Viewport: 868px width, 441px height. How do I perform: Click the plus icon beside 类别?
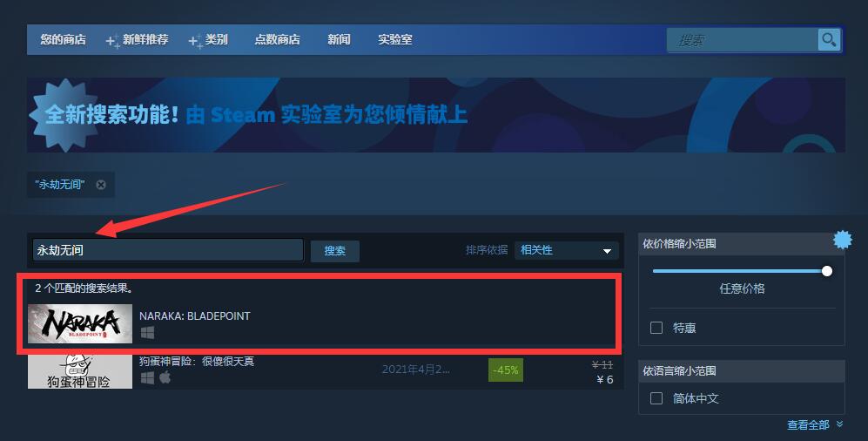pyautogui.click(x=195, y=42)
